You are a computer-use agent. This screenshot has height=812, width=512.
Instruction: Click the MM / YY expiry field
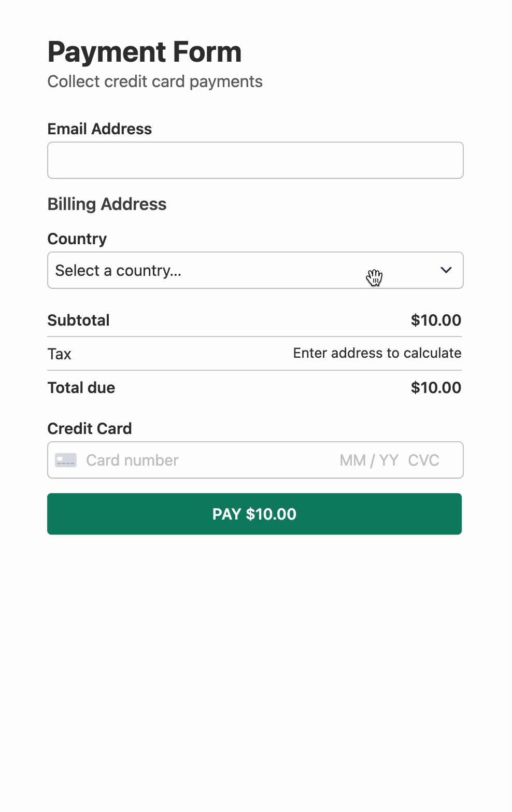369,460
